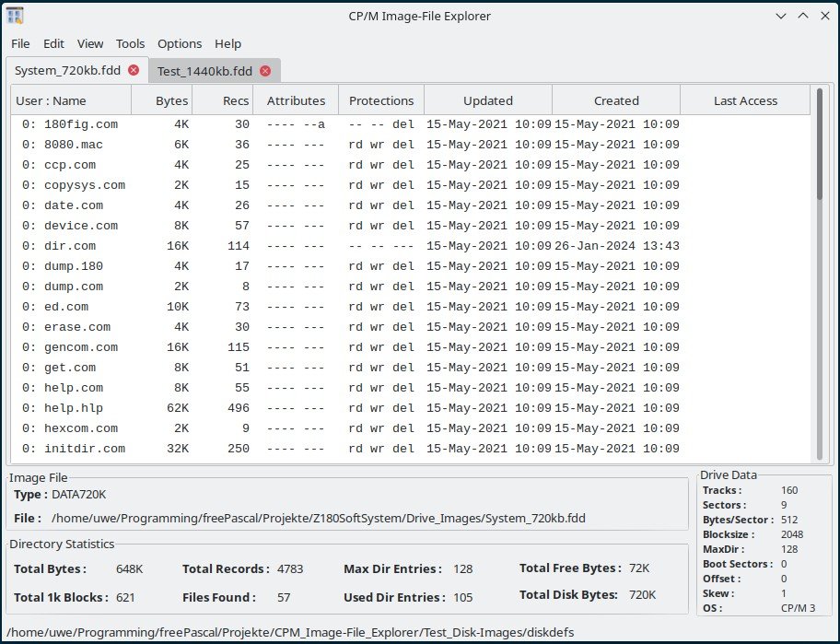Image resolution: width=840 pixels, height=644 pixels.
Task: Click the OS CP/M 3 value
Action: point(799,608)
